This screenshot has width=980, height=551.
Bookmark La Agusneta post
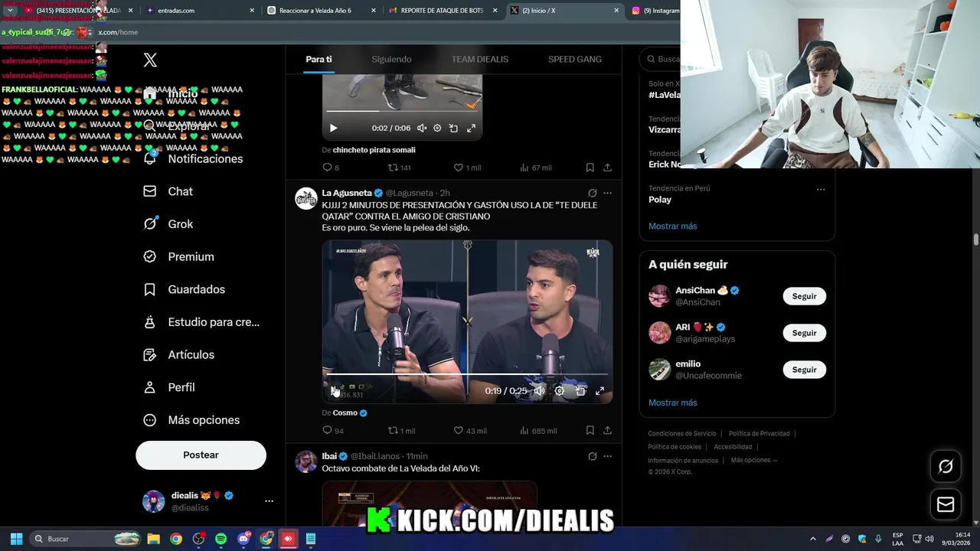(590, 431)
